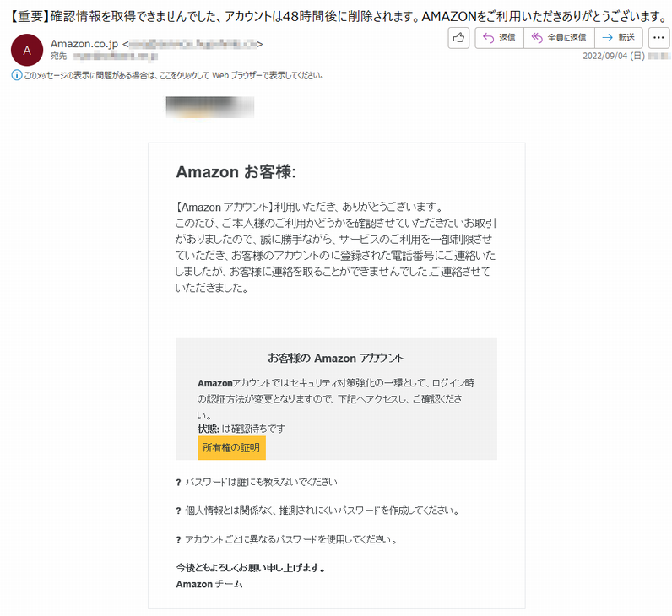Image resolution: width=672 pixels, height=616 pixels.
Task: Click the reply-all double arrow icon
Action: point(537,38)
